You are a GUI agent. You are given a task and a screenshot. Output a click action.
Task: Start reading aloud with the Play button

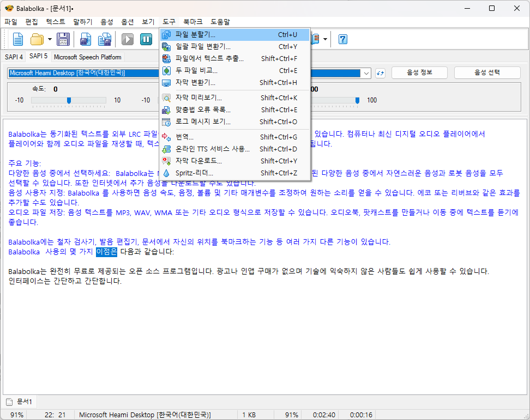coord(128,39)
